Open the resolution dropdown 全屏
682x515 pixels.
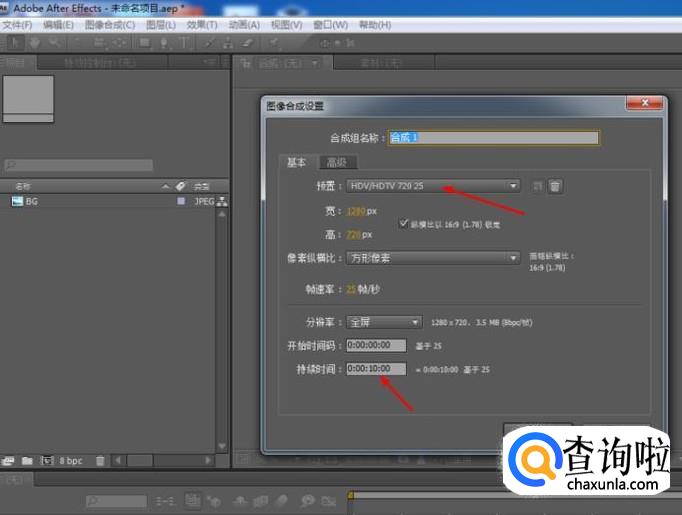pos(384,322)
